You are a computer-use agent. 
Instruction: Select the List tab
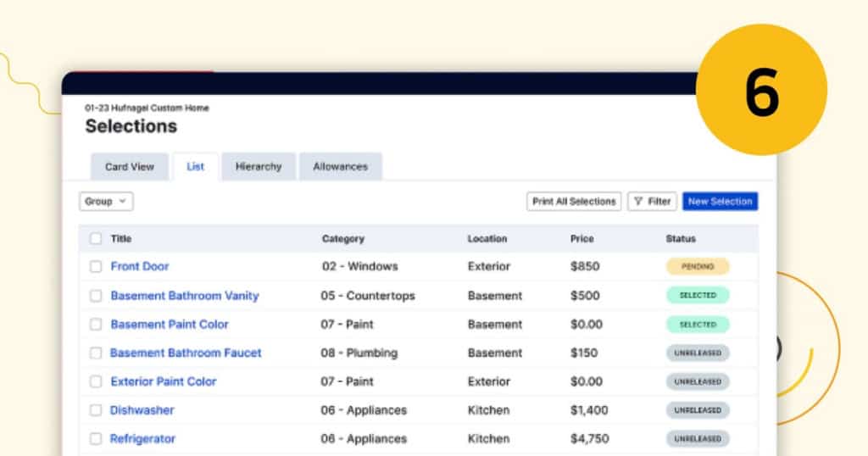[196, 167]
